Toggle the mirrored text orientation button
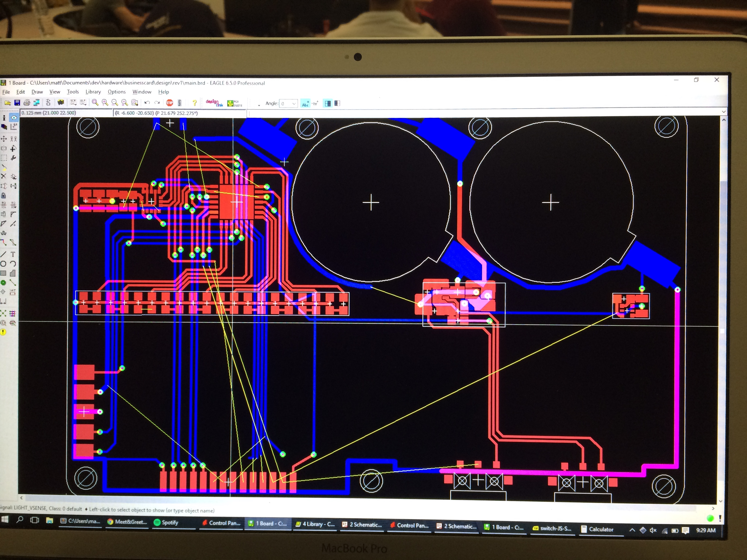The height and width of the screenshot is (560, 747). pyautogui.click(x=315, y=104)
